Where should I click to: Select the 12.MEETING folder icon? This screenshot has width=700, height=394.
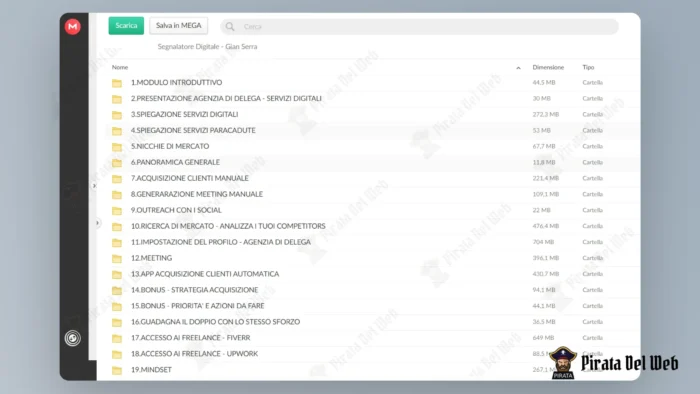pos(117,258)
